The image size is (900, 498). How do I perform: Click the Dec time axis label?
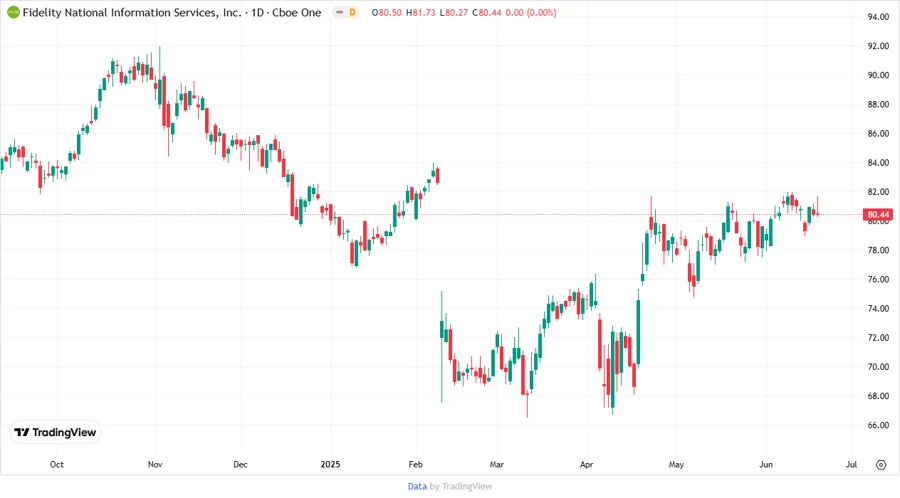tap(240, 465)
